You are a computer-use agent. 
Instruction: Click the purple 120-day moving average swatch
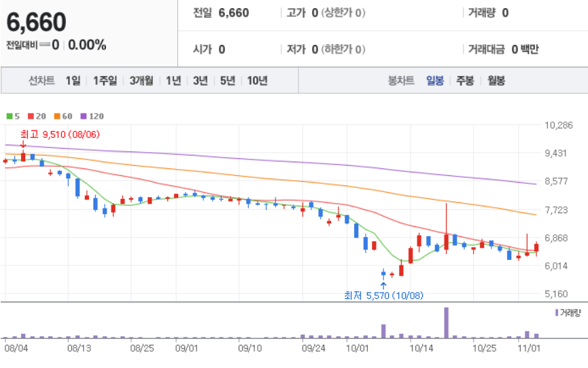84,116
